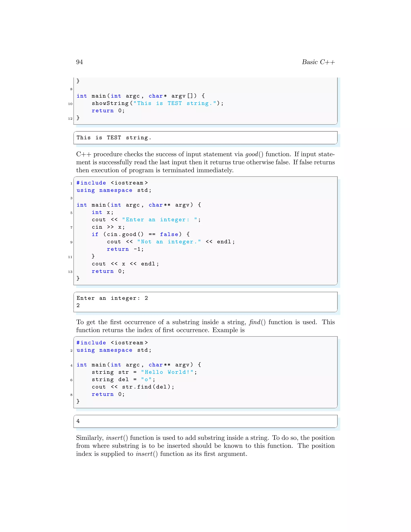
Task: Click the line string del = "o";
Action: [x=123, y=380]
